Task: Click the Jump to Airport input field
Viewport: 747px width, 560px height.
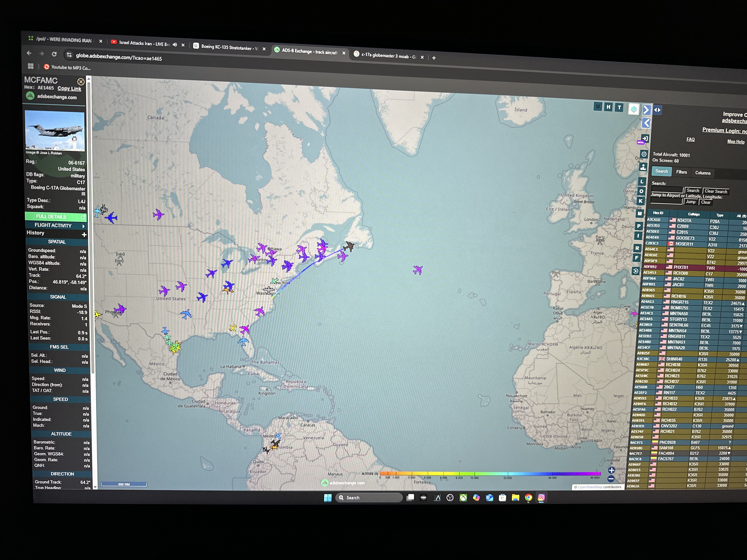Action: coord(666,201)
